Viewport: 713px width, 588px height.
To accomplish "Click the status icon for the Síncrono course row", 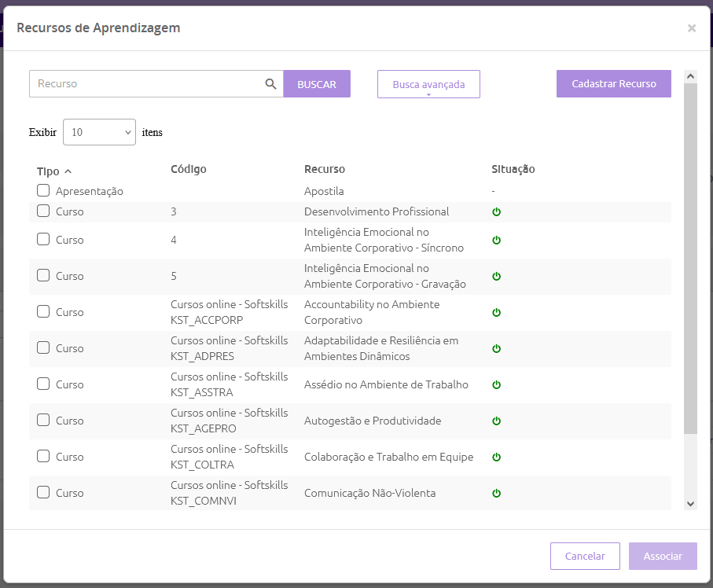I will [497, 240].
